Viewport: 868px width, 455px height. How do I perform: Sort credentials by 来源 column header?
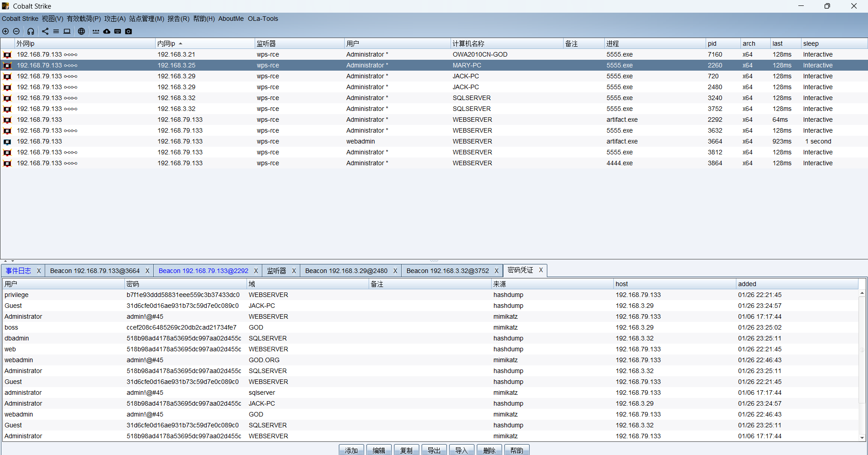tap(552, 284)
